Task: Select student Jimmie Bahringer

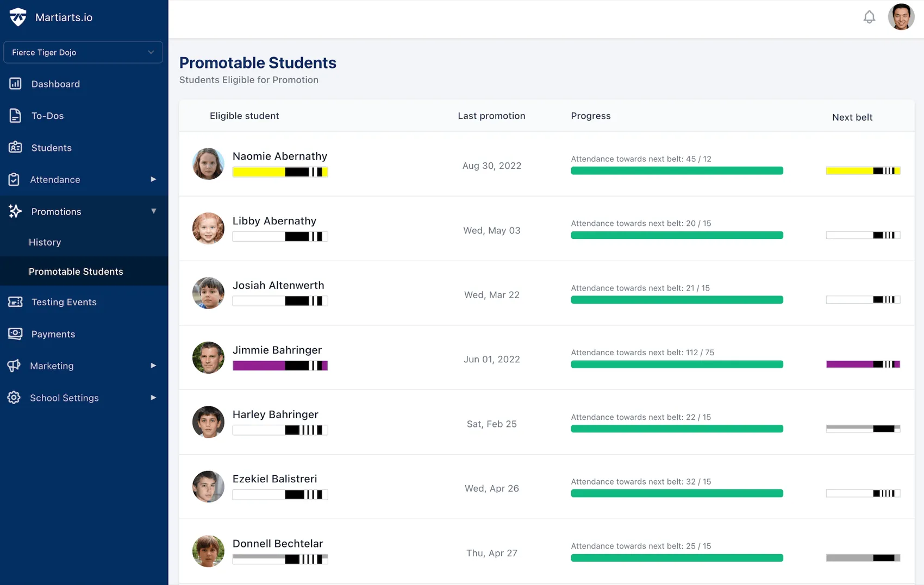Action: (x=277, y=350)
